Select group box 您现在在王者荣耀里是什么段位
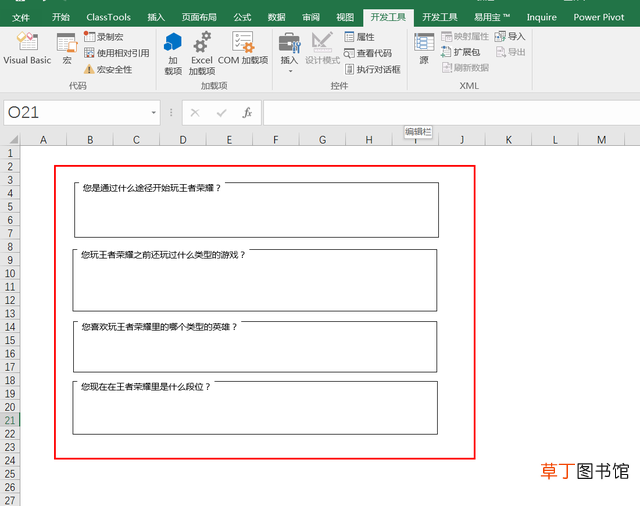The image size is (640, 506). (255, 408)
